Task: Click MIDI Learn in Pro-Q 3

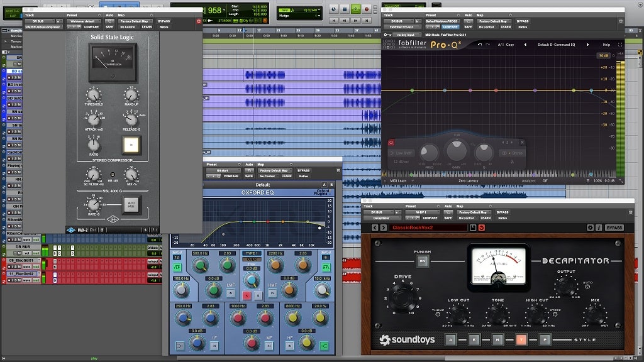Action: coord(398,180)
